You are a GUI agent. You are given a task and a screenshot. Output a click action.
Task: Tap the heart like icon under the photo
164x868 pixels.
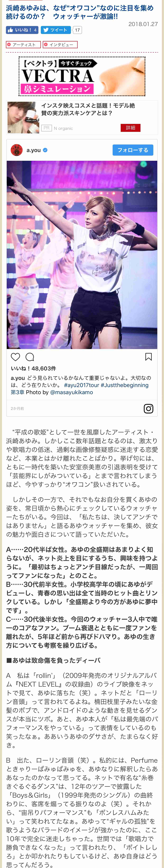click(15, 357)
